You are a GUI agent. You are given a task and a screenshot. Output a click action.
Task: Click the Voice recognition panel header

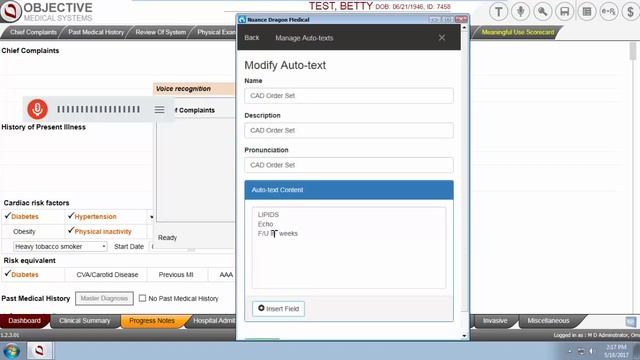pyautogui.click(x=194, y=89)
